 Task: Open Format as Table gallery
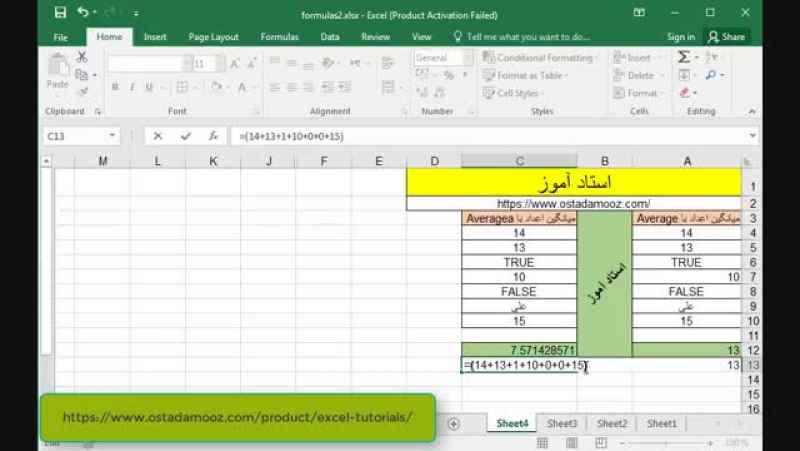pyautogui.click(x=526, y=76)
